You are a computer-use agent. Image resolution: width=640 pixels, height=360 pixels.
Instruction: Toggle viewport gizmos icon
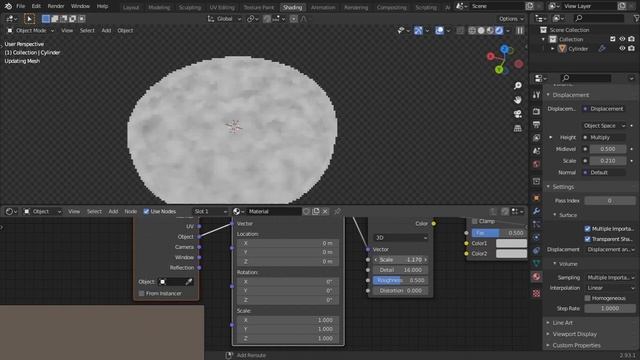[418, 31]
